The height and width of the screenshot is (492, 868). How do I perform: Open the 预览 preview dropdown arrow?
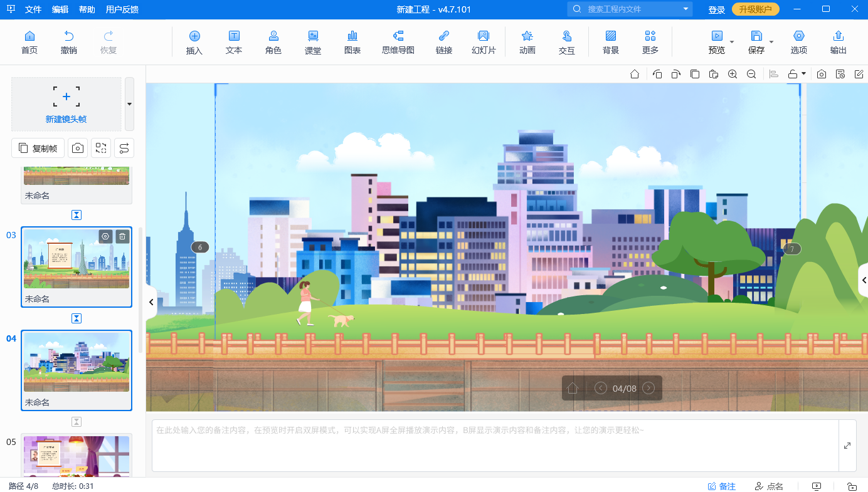tap(731, 41)
